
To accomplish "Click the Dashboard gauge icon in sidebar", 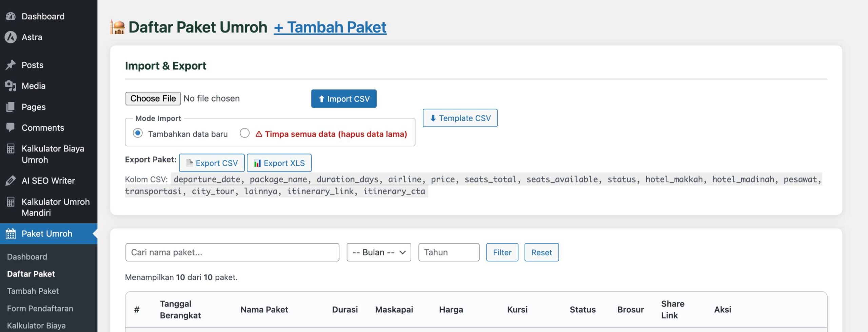I will (11, 16).
